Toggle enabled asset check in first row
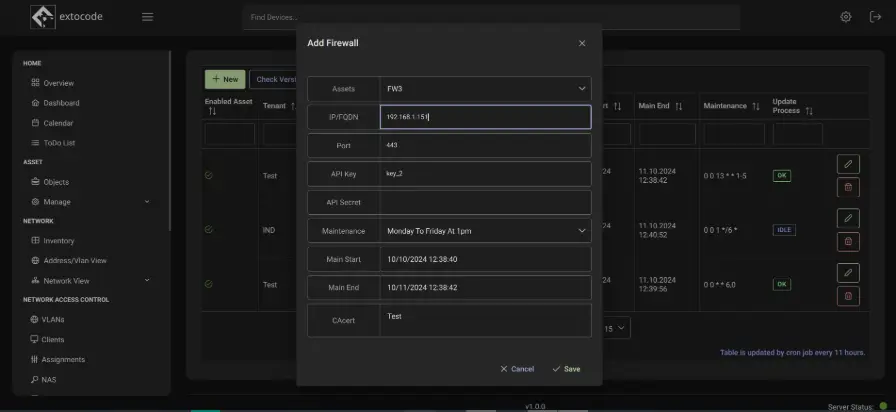896x412 pixels. [209, 174]
